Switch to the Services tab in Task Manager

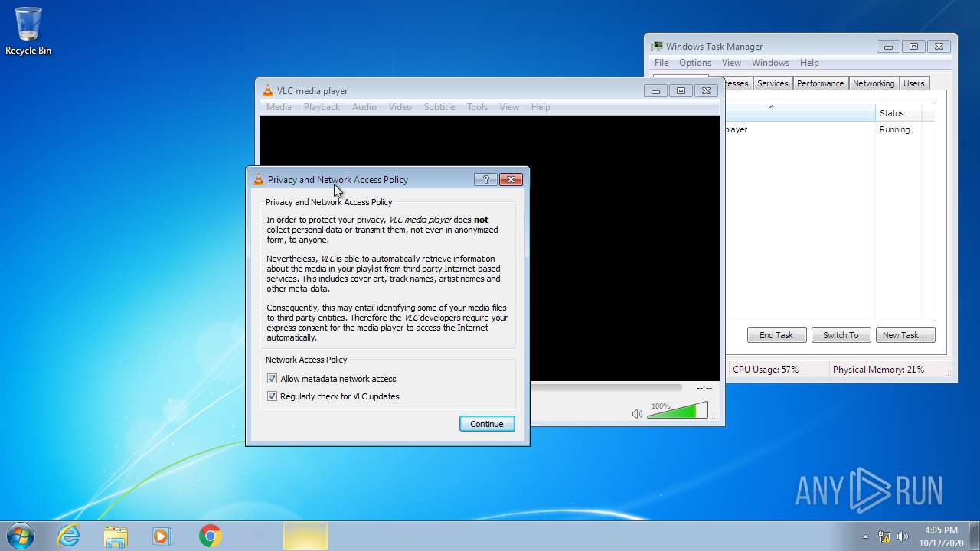[773, 83]
